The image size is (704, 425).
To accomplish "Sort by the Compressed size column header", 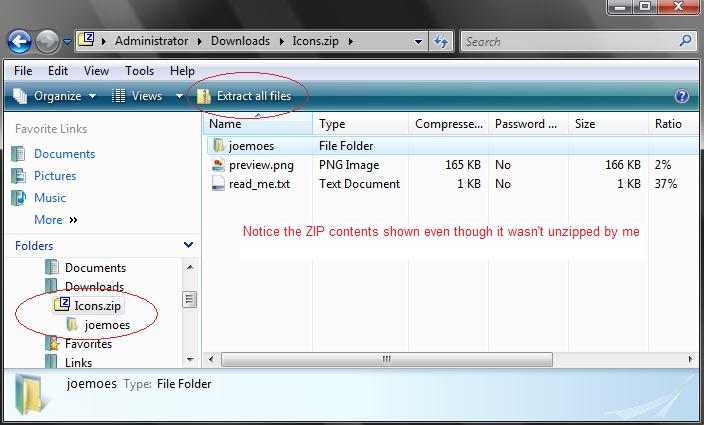I will [449, 124].
